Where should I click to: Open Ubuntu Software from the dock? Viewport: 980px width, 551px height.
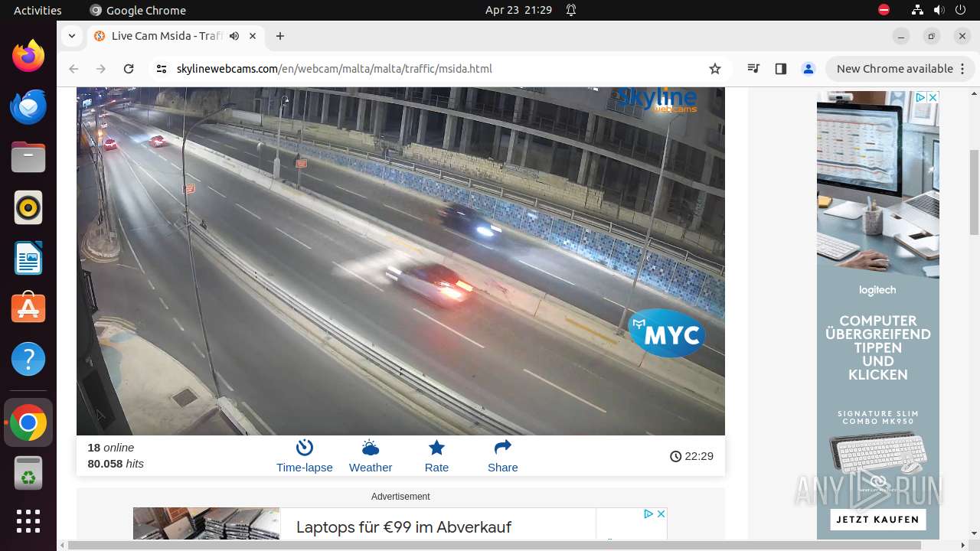click(28, 308)
